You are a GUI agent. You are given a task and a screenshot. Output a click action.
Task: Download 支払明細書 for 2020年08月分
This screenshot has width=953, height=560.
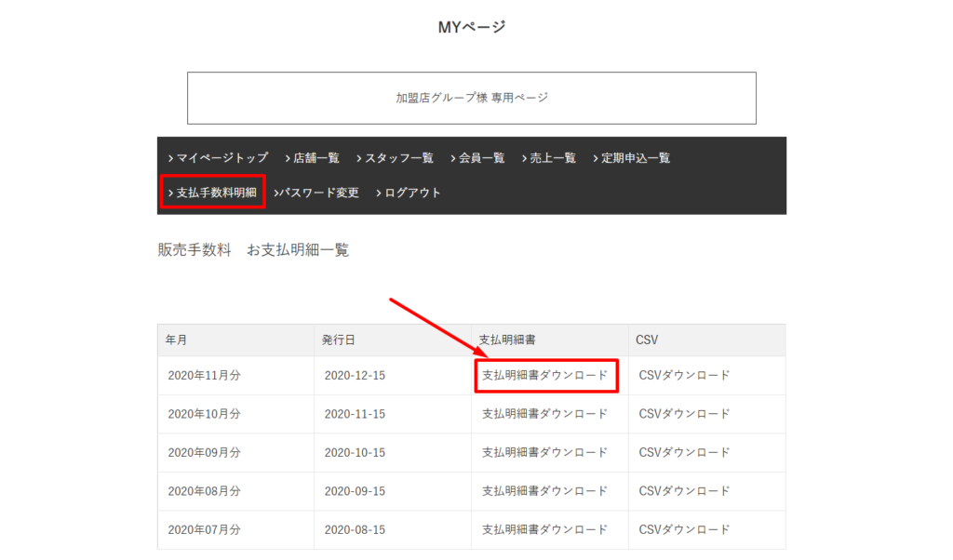coord(544,490)
